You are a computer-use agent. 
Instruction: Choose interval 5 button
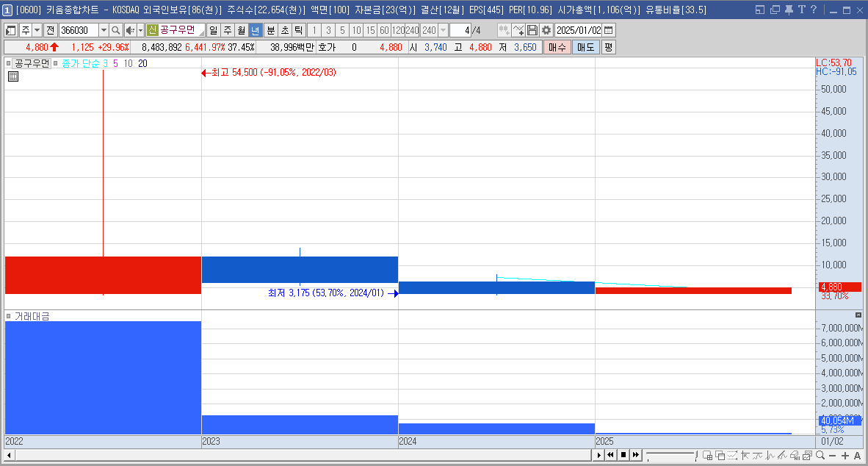tap(342, 30)
